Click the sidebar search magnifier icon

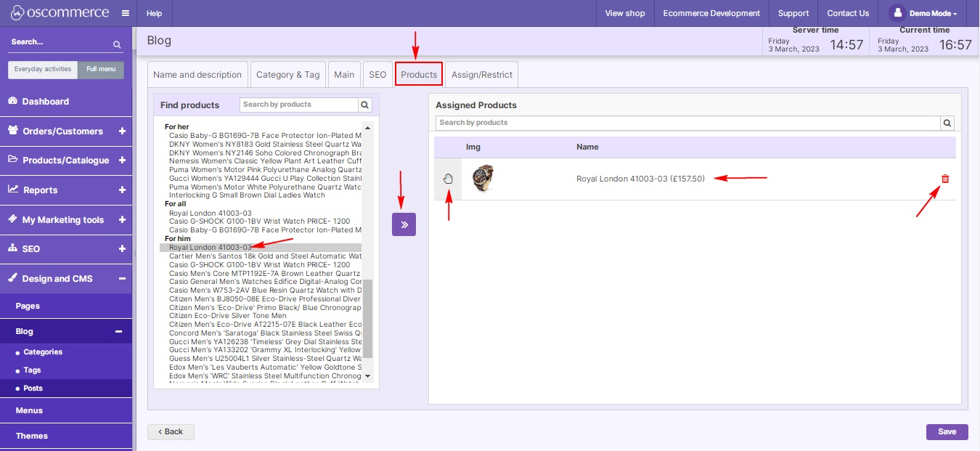click(117, 44)
